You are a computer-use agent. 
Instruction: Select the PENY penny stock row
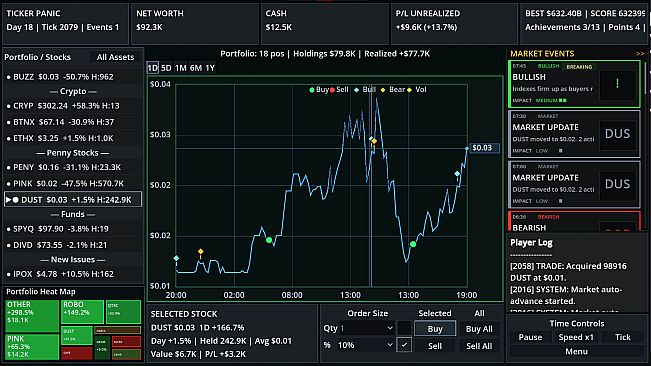73,167
